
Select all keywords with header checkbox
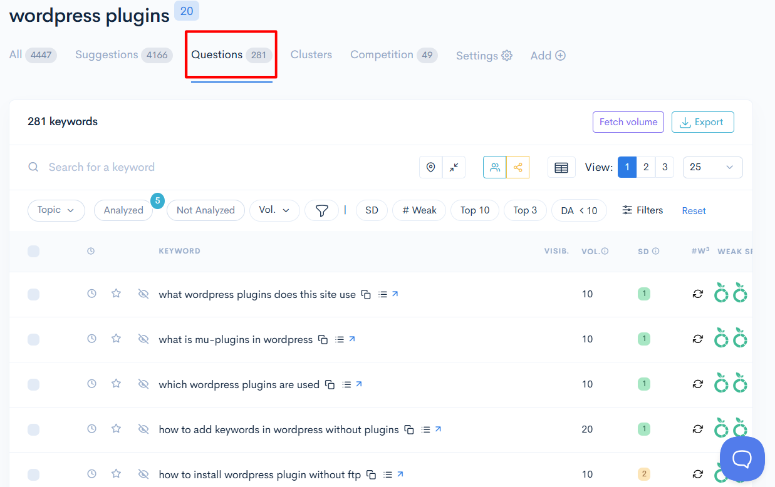pyautogui.click(x=34, y=251)
